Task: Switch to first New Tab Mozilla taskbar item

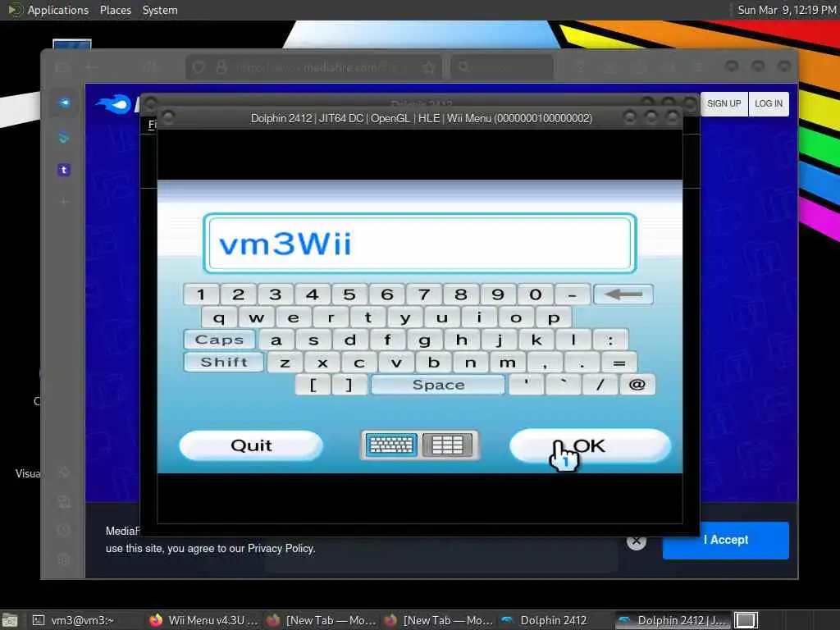Action: pyautogui.click(x=322, y=620)
